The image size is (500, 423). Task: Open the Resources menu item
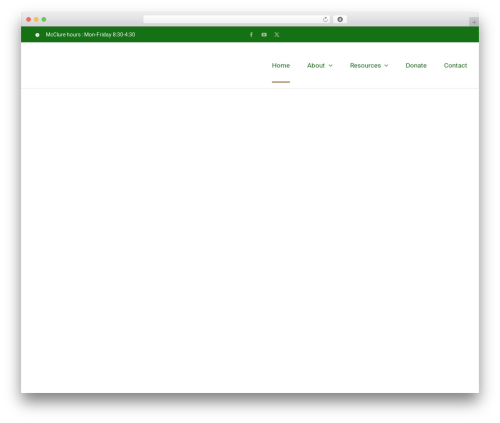click(365, 66)
